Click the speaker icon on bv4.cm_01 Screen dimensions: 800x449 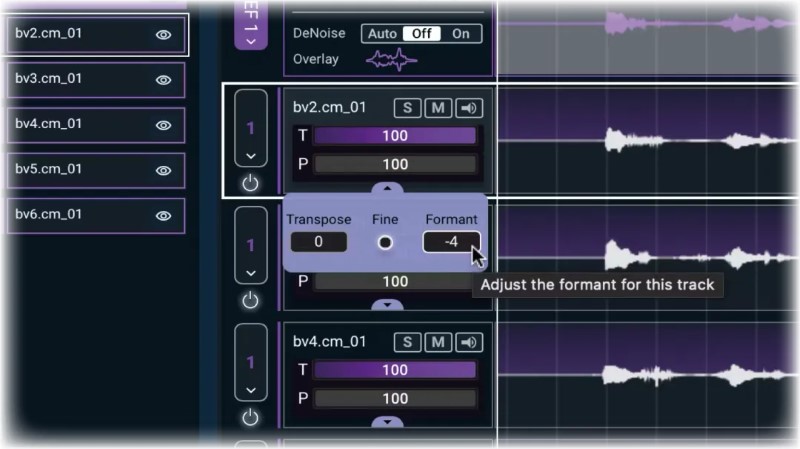pos(468,342)
